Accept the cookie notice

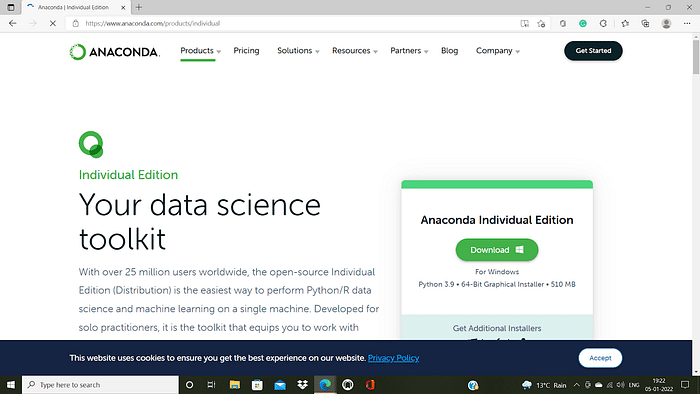600,358
